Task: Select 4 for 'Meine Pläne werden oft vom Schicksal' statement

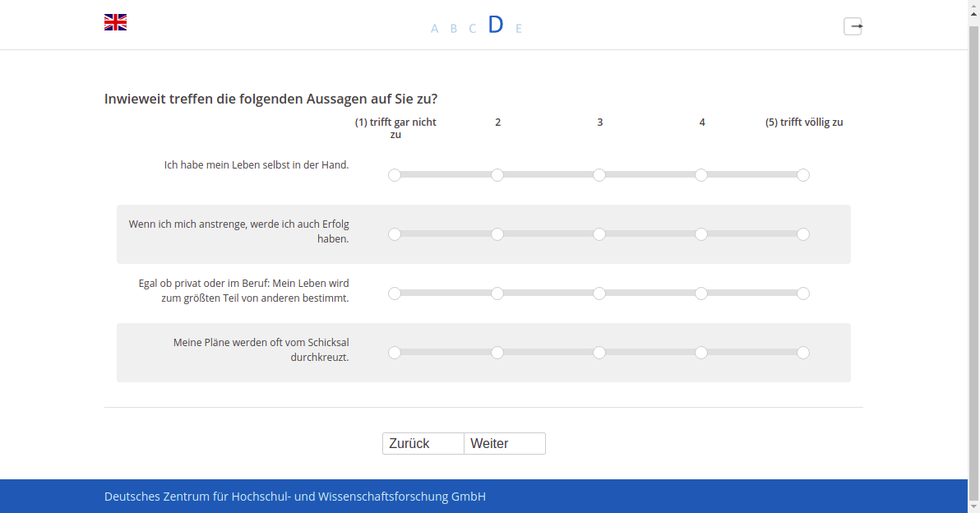Action: tap(701, 353)
